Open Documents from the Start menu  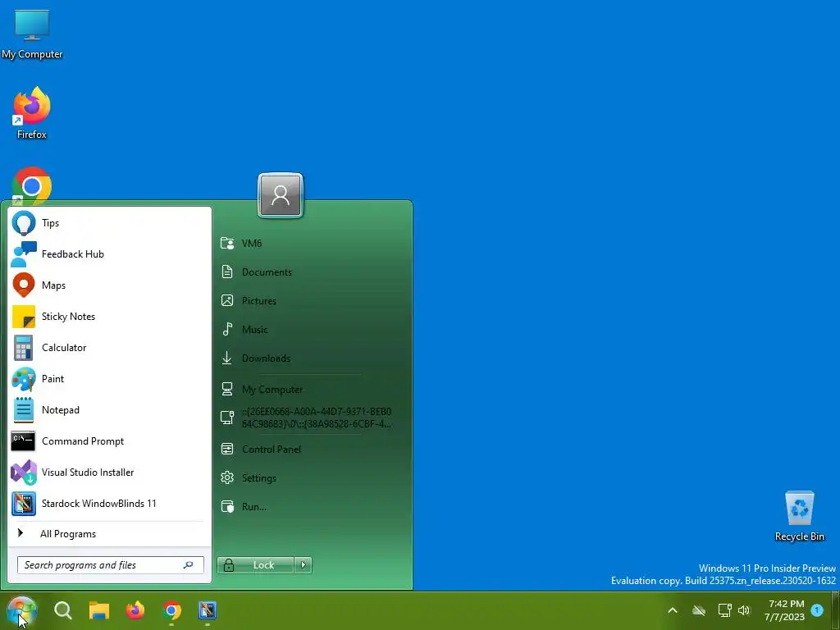point(314,272)
